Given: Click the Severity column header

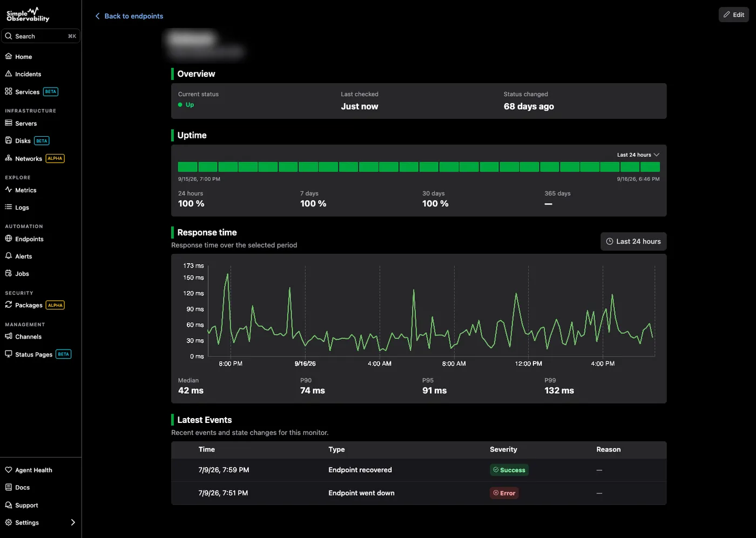Looking at the screenshot, I should coord(503,449).
